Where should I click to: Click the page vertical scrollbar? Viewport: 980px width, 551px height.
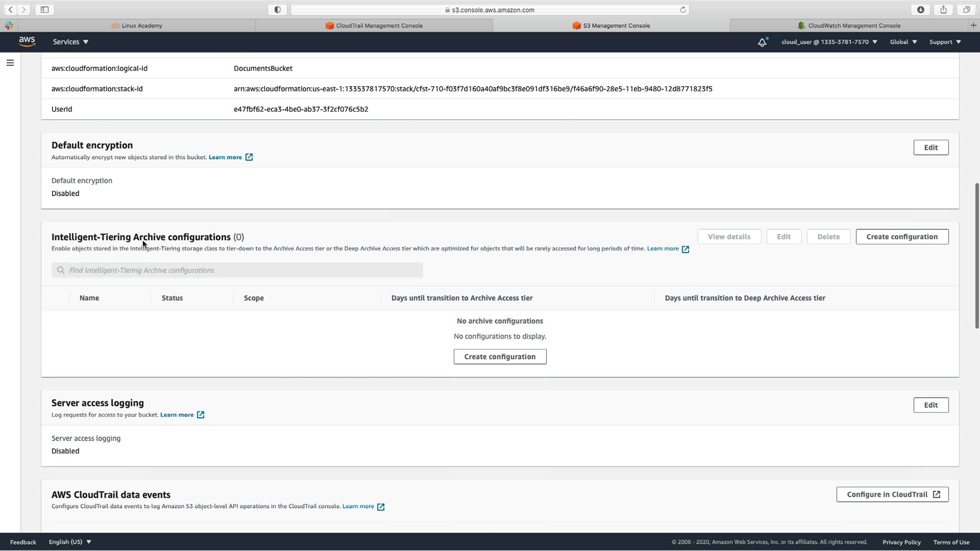pos(977,256)
